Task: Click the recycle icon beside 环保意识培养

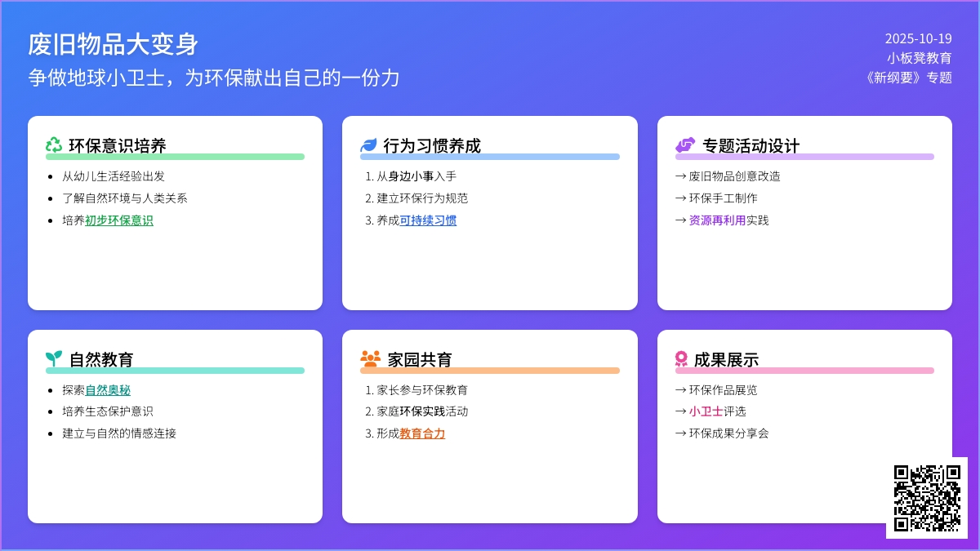Action: tap(54, 145)
